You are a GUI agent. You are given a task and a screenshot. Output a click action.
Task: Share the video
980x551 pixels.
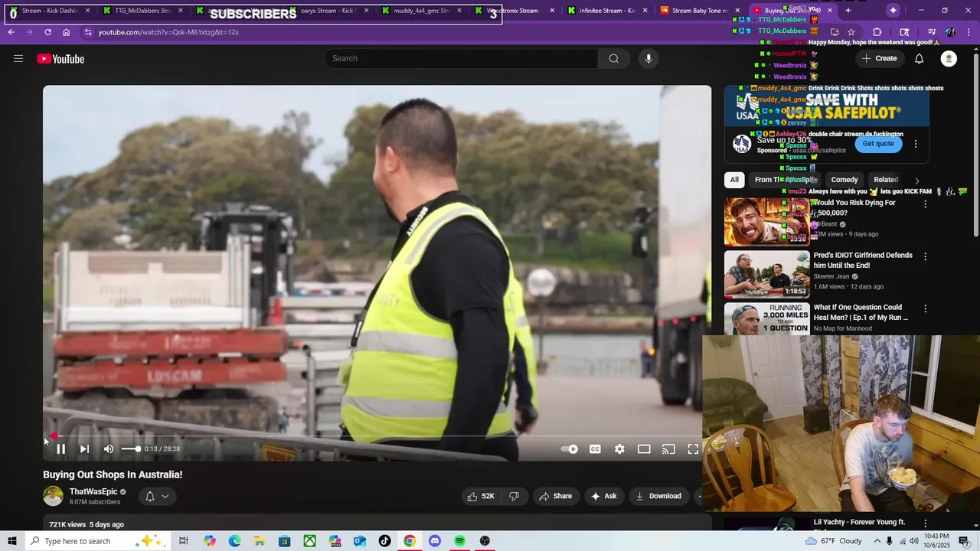click(556, 496)
